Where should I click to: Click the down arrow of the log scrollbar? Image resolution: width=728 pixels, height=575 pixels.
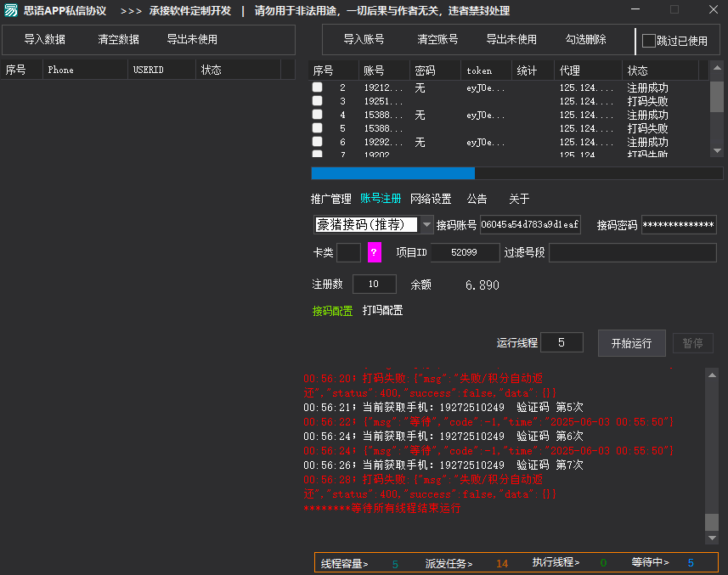[x=710, y=538]
